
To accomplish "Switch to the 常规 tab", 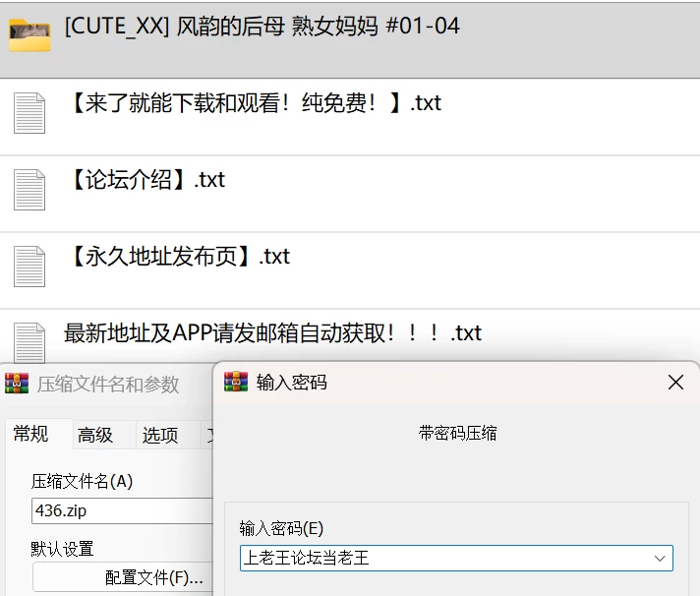I will [x=30, y=434].
